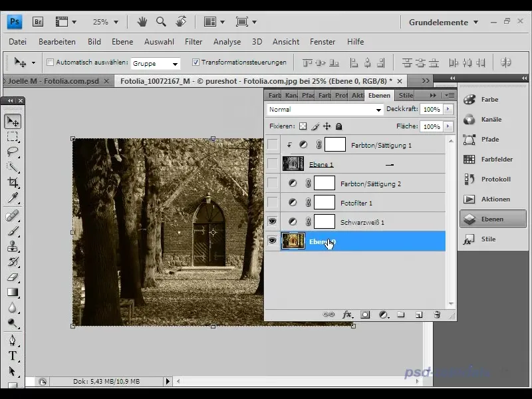Viewport: 532px width, 399px height.
Task: Open layer style fx menu
Action: pyautogui.click(x=347, y=315)
